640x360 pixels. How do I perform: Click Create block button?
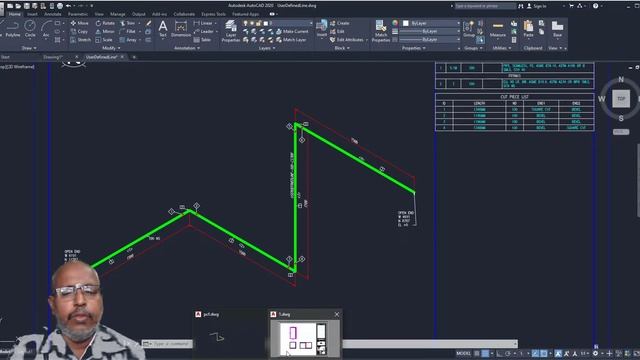point(340,23)
